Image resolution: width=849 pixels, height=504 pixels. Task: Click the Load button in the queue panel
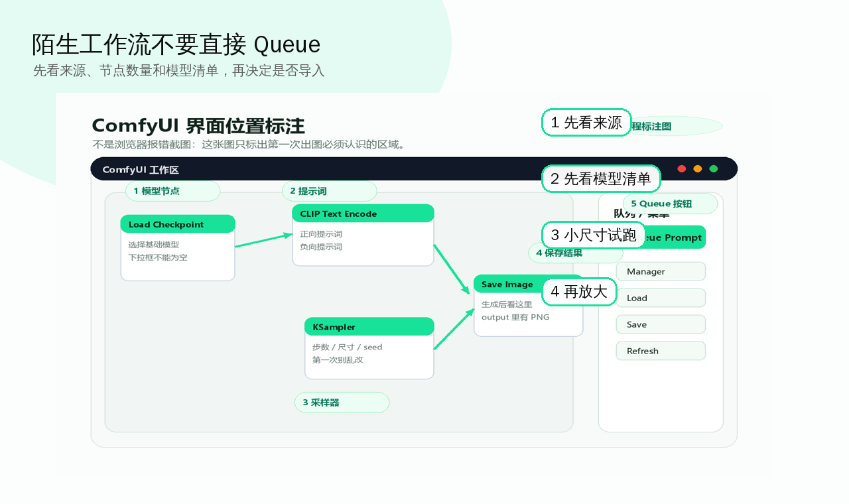pos(661,298)
